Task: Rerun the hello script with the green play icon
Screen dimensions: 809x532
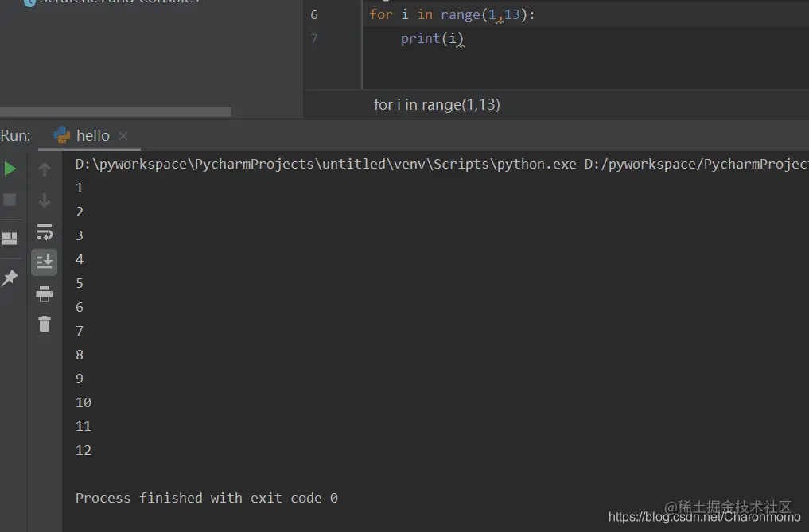Action: click(x=10, y=169)
